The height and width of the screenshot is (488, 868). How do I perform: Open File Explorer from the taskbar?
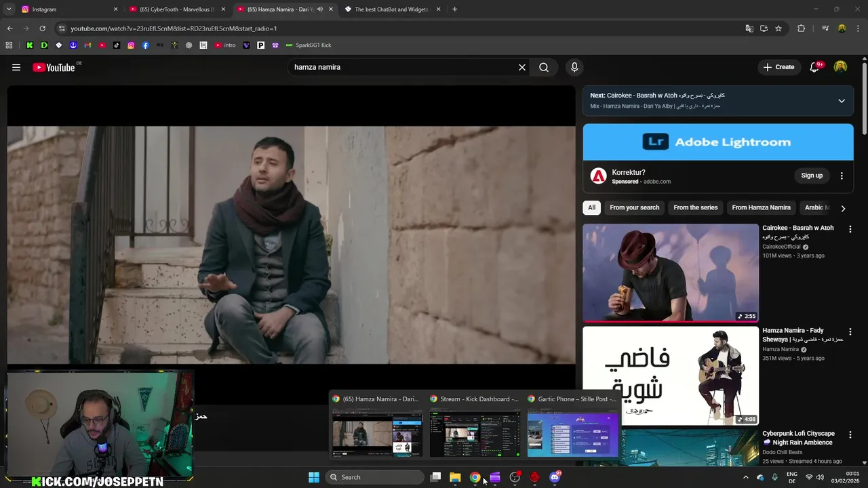coord(455,477)
